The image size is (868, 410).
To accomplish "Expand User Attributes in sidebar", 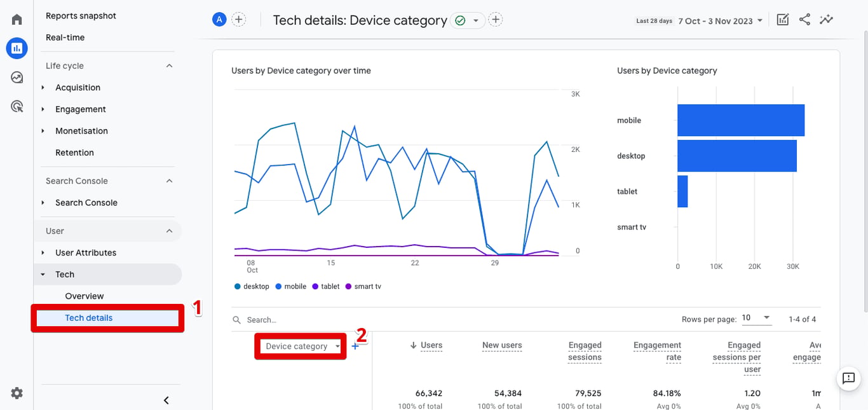I will click(x=86, y=253).
